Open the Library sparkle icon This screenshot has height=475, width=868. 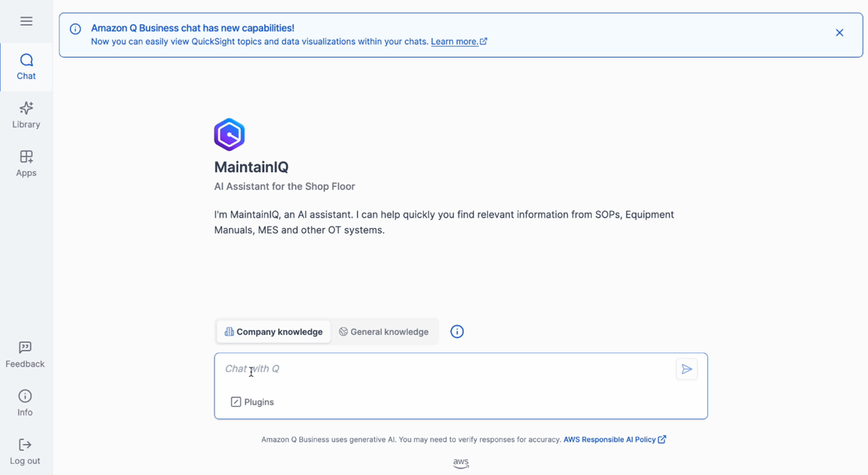26,109
